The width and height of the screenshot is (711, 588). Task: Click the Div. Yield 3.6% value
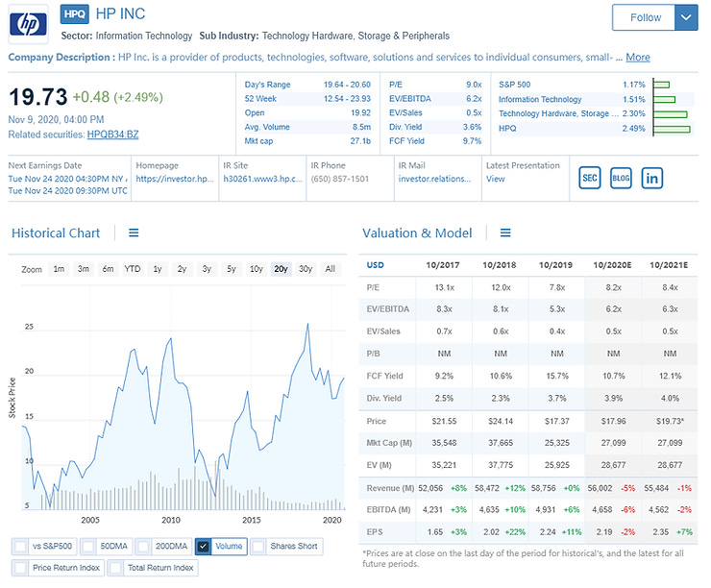472,127
